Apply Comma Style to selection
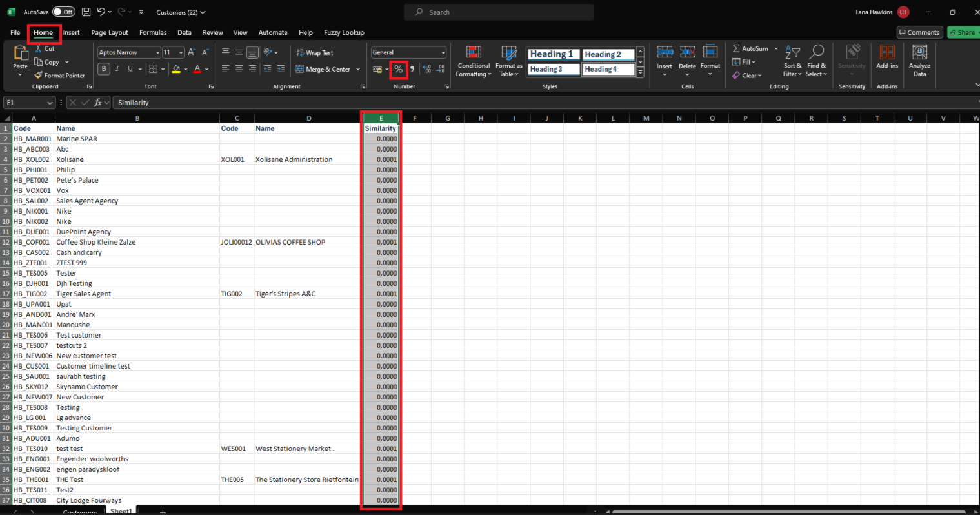This screenshot has width=980, height=515. click(x=412, y=69)
